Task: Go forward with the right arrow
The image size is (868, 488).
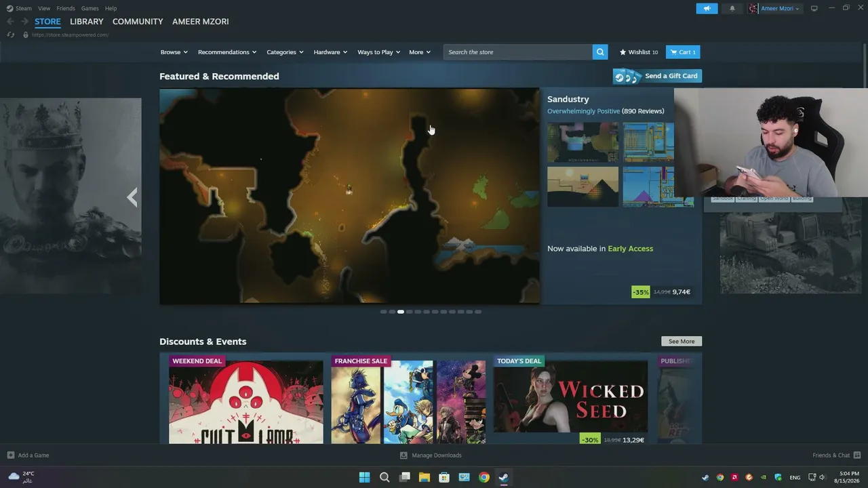Action: click(x=24, y=22)
